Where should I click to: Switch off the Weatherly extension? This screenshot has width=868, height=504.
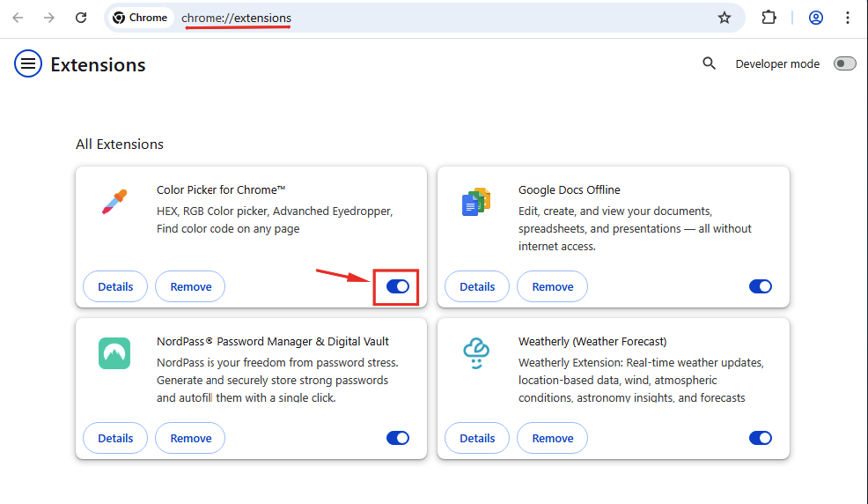[x=760, y=438]
